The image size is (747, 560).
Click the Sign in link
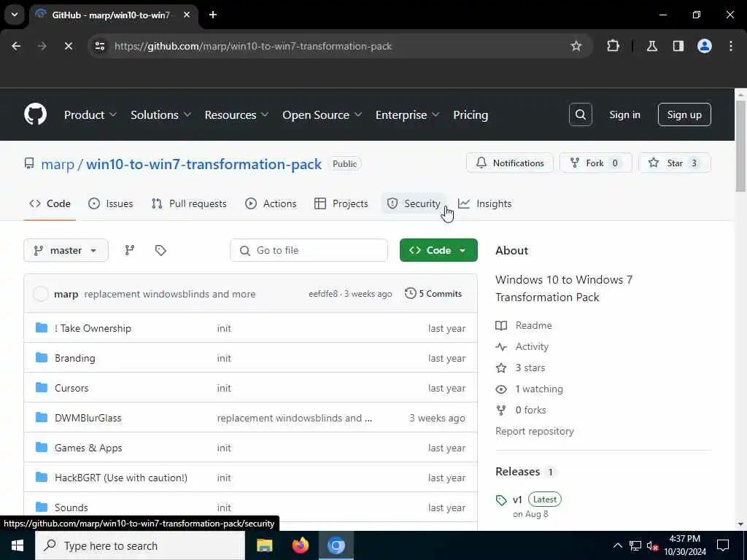coord(624,114)
